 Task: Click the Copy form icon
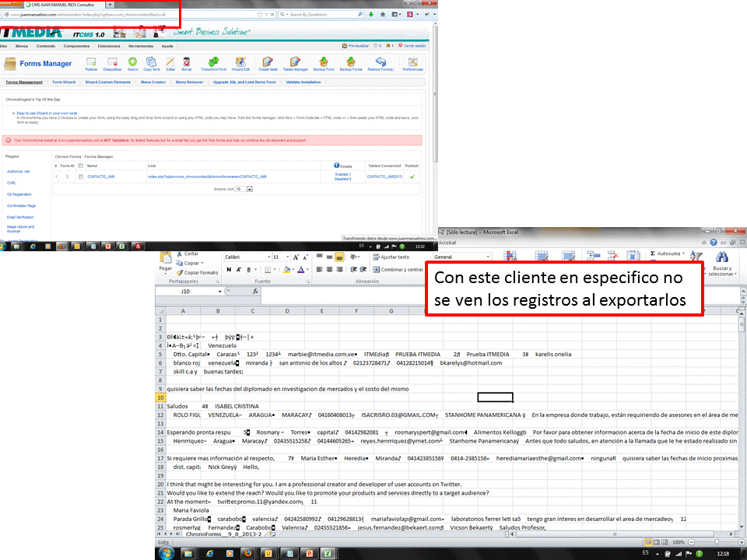pyautogui.click(x=152, y=64)
